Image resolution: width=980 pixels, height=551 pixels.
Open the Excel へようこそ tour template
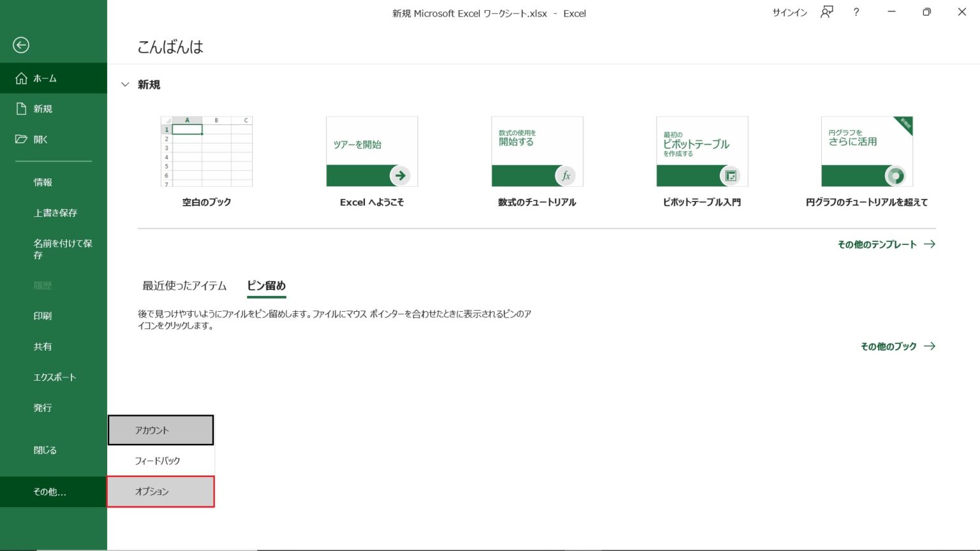click(x=371, y=151)
